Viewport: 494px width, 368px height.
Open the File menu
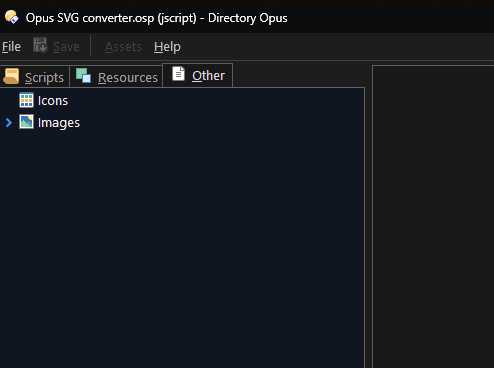(11, 47)
